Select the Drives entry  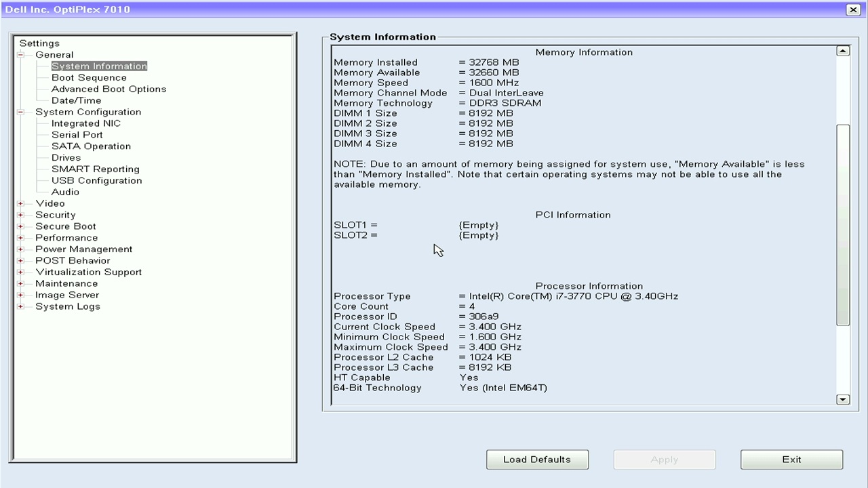point(66,158)
